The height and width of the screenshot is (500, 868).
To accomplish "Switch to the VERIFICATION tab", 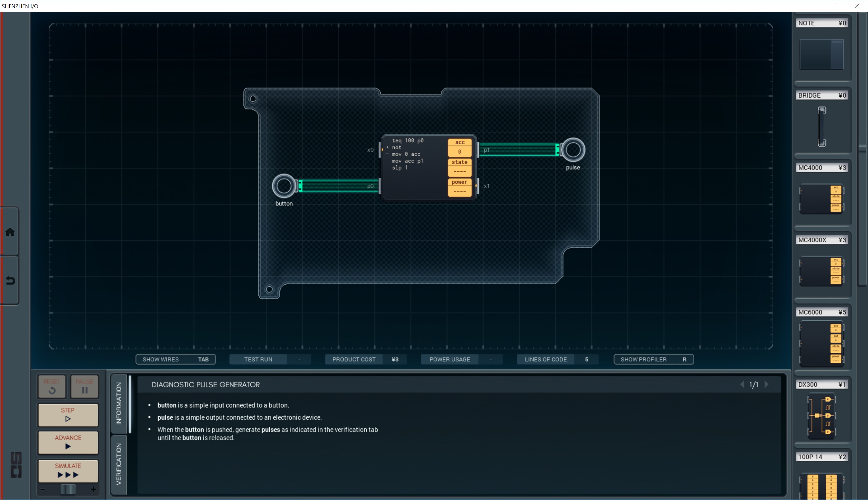I will 119,464.
